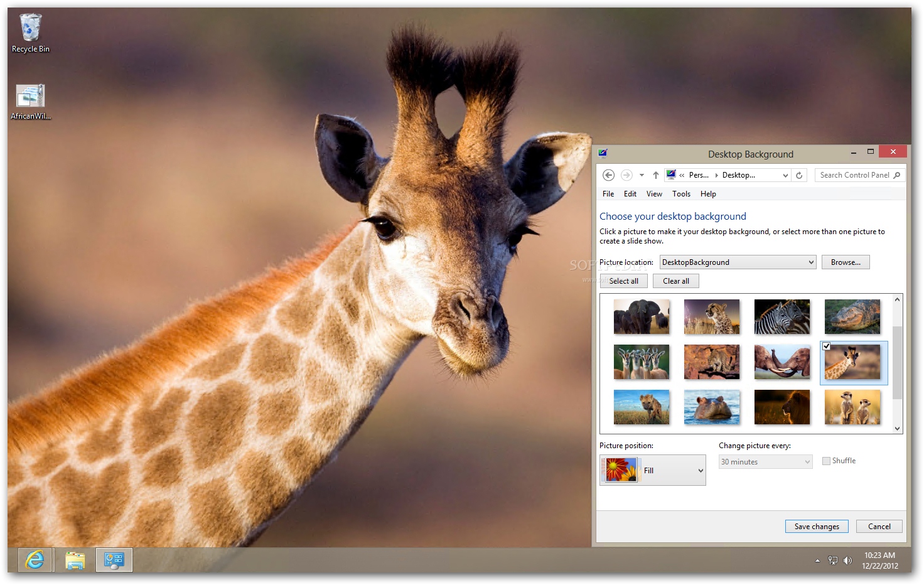Select the AfricanWil... desktop theme file icon
Image resolution: width=924 pixels, height=585 pixels.
tap(30, 101)
